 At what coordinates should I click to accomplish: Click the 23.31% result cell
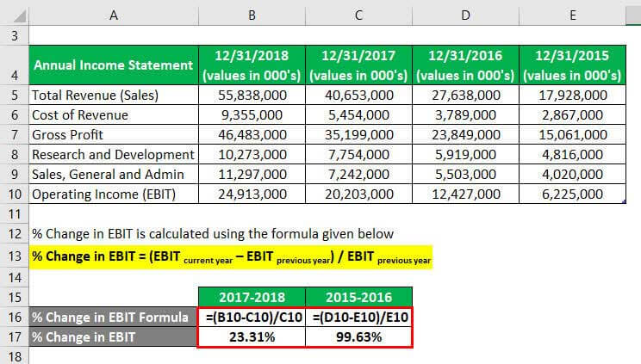point(252,337)
